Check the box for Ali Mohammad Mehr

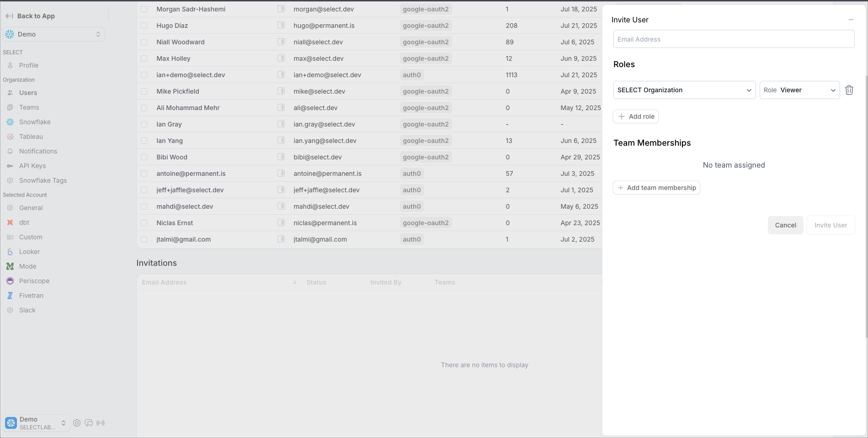tap(144, 108)
